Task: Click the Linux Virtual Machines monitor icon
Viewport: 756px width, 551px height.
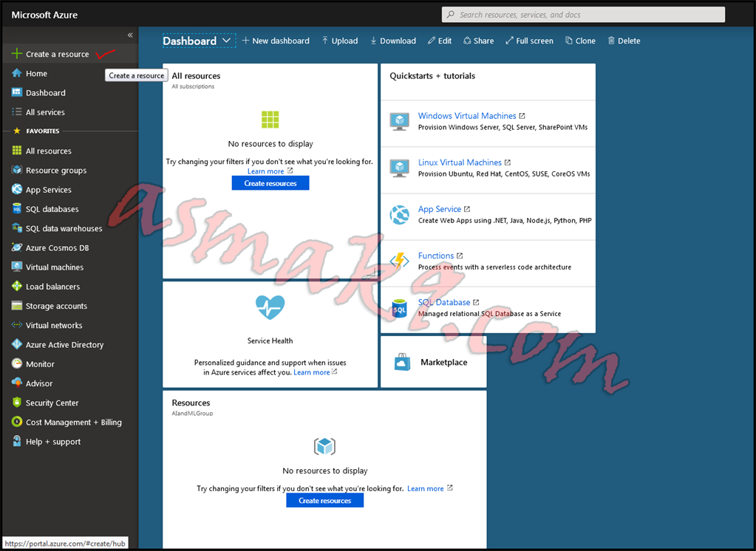Action: [x=399, y=168]
